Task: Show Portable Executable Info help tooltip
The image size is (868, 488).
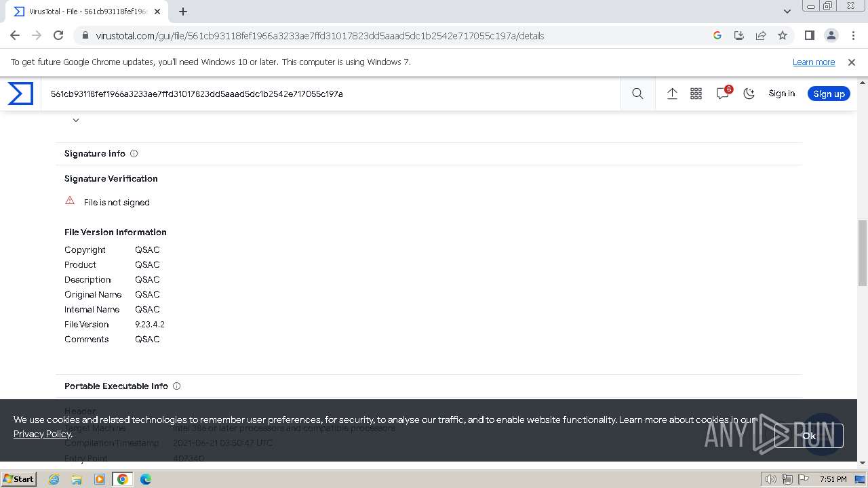Action: [x=176, y=386]
